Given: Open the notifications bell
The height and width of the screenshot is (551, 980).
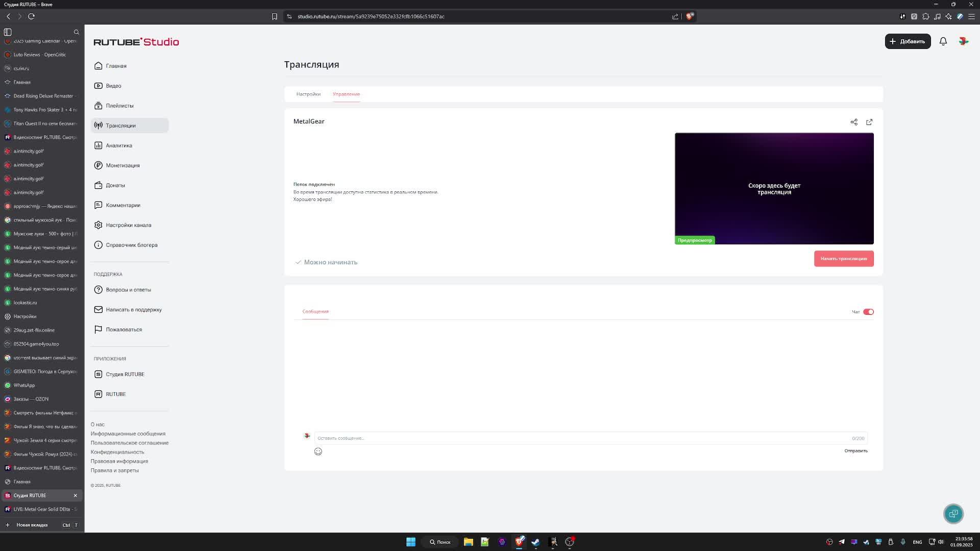Looking at the screenshot, I should pos(943,41).
